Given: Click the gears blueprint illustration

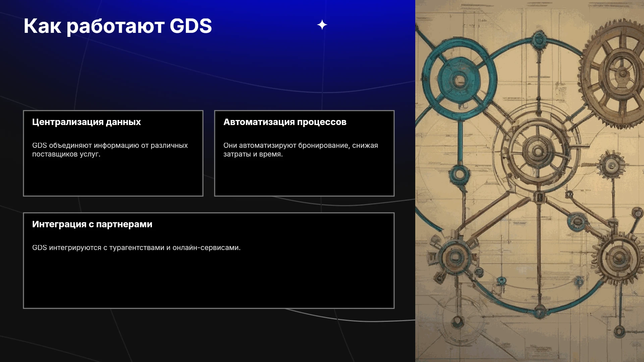Looking at the screenshot, I should click(530, 181).
